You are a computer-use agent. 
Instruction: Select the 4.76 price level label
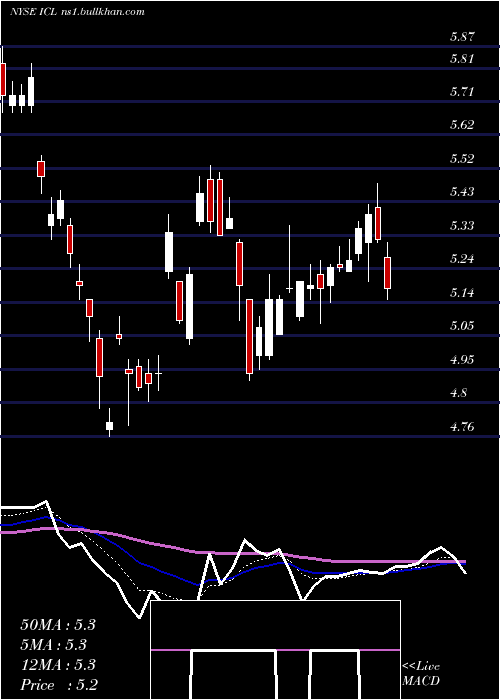[x=462, y=427]
